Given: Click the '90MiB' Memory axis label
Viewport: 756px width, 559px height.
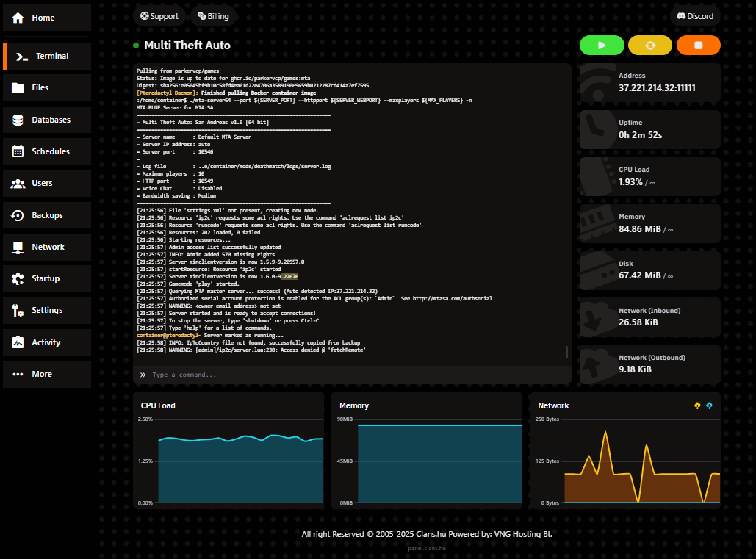Looking at the screenshot, I should tap(345, 419).
